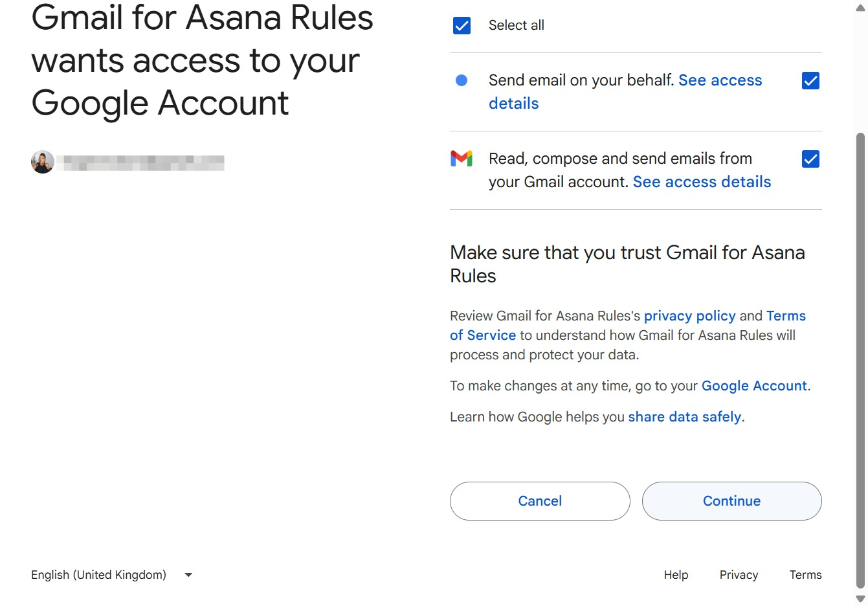This screenshot has width=868, height=606.
Task: Click the page vertical scrollbar thumb
Action: [x=860, y=360]
